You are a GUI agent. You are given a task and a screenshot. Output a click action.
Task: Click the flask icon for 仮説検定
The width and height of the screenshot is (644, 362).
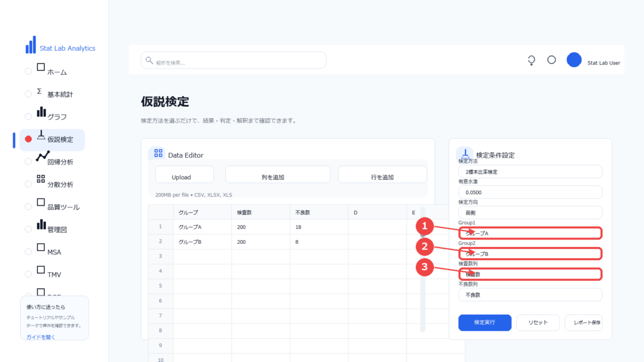tap(41, 135)
